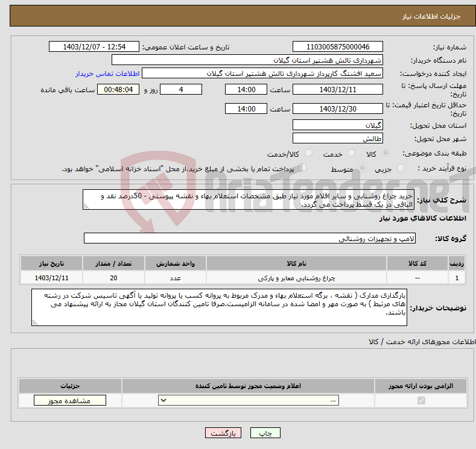Click the نام کالا column header

[297, 264]
